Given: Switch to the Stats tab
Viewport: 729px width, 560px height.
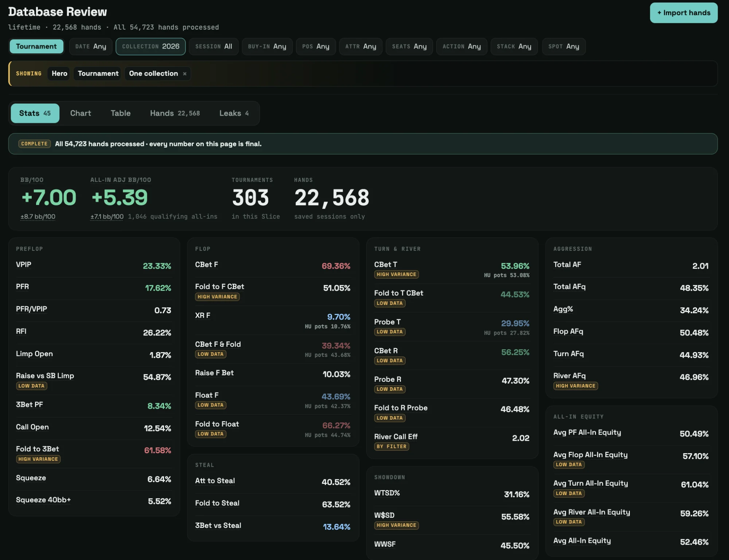Looking at the screenshot, I should pos(35,113).
